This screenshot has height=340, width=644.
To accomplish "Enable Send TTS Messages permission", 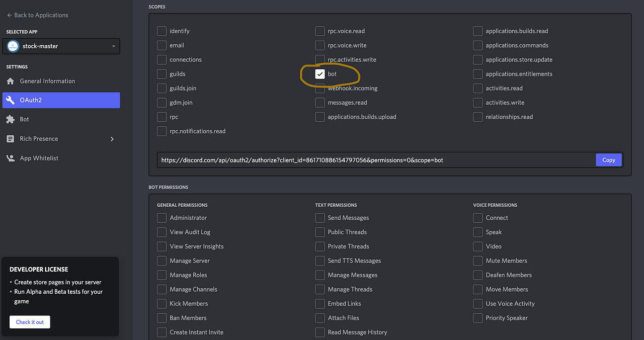I will [320, 261].
